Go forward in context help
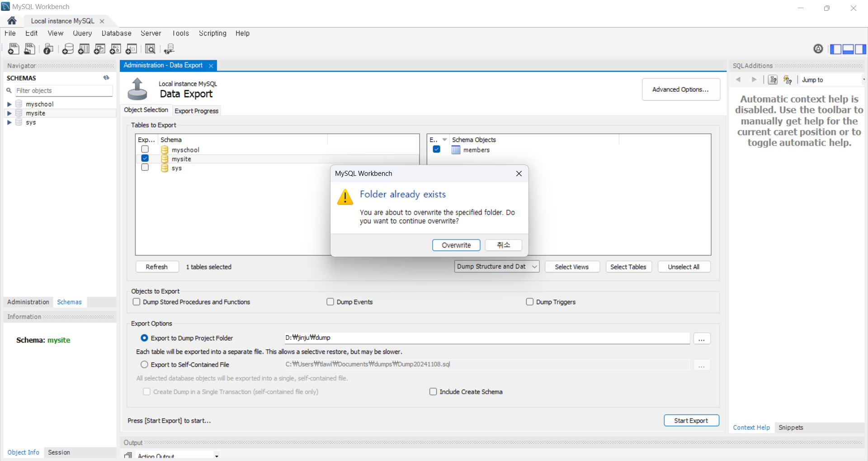This screenshot has height=461, width=868. (754, 80)
